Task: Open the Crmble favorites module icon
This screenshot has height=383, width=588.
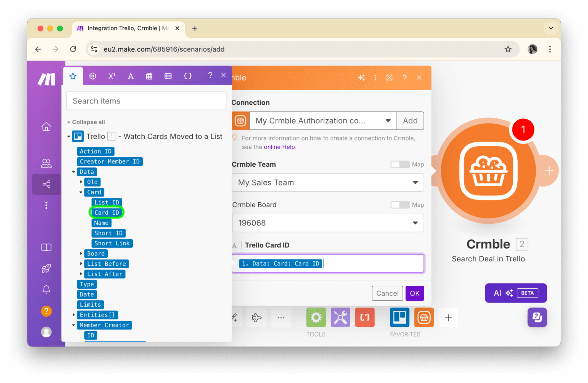Action: pyautogui.click(x=424, y=317)
